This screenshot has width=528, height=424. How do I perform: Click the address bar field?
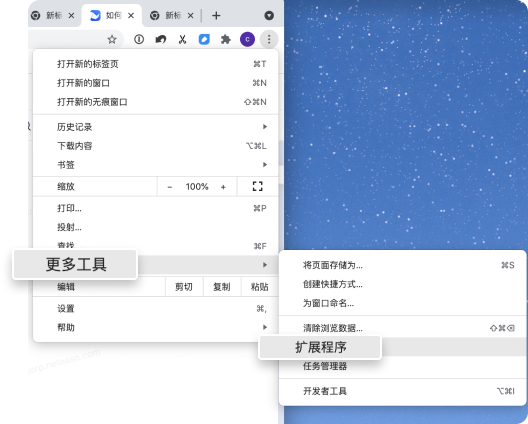tap(76, 39)
